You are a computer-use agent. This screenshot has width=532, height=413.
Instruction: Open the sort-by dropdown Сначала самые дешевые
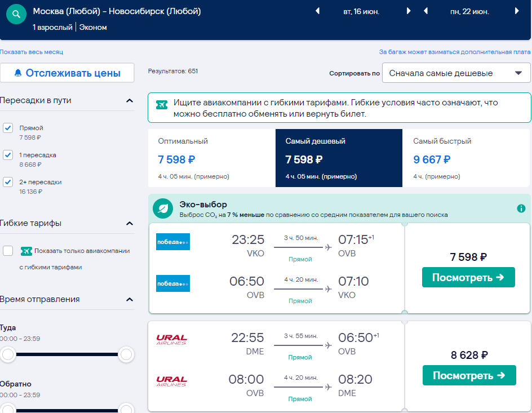click(456, 73)
